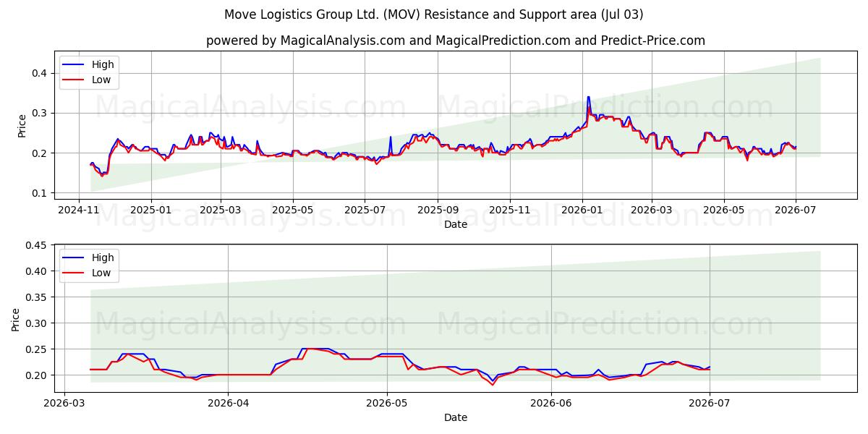The image size is (868, 434).
Task: Click the '2026-07' x-axis label in bottom chart
Action: pyautogui.click(x=710, y=404)
